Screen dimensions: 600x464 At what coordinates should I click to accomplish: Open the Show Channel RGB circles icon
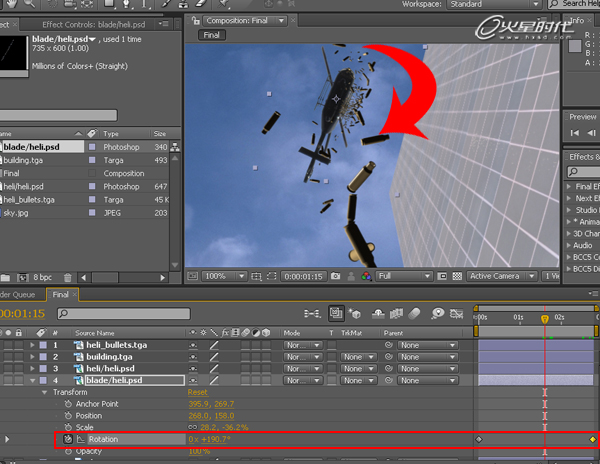point(366,276)
